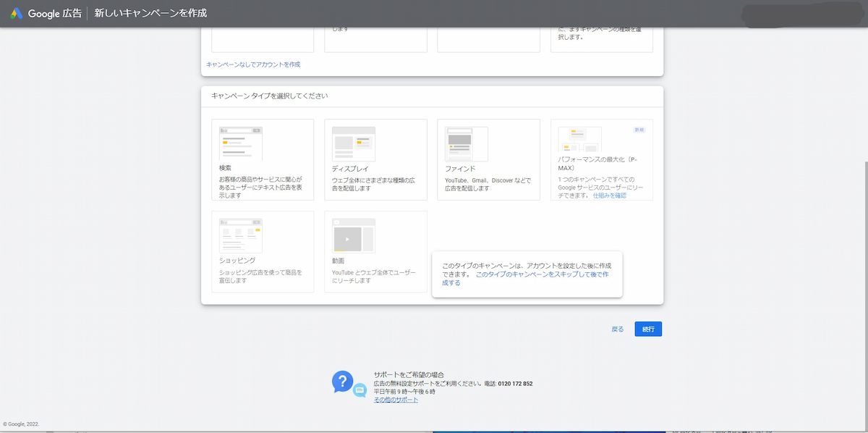Click the 検索 card title text
The image size is (868, 433).
pyautogui.click(x=226, y=168)
